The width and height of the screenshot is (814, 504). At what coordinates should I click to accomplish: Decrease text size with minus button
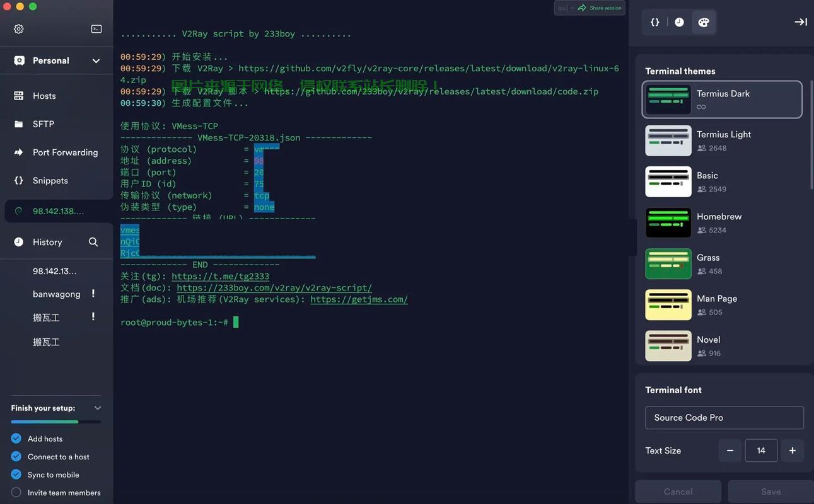pos(730,450)
